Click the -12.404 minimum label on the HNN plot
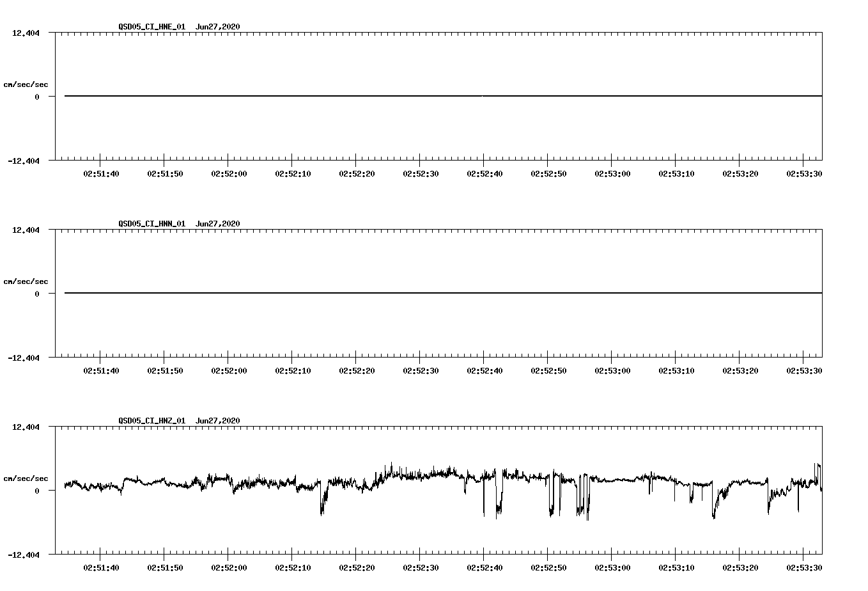 pyautogui.click(x=24, y=358)
